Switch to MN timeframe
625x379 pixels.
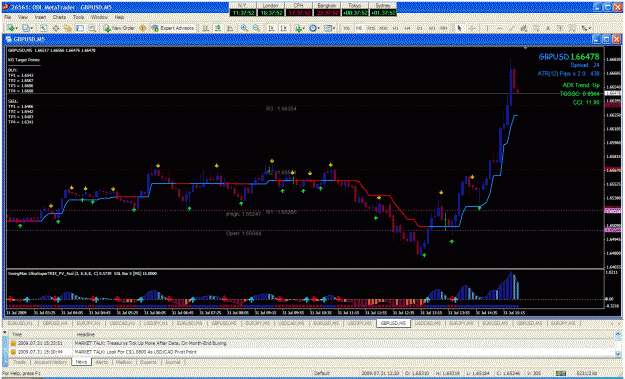click(x=443, y=28)
